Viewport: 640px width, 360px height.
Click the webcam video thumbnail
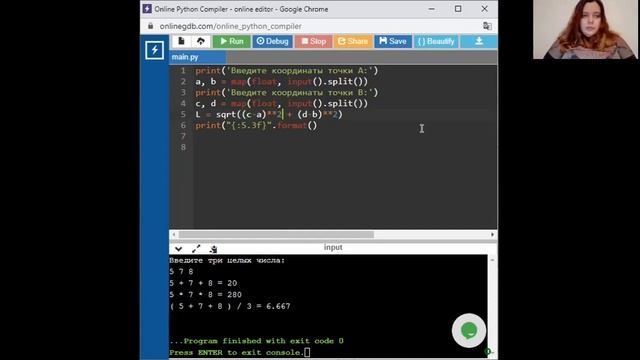pyautogui.click(x=585, y=29)
